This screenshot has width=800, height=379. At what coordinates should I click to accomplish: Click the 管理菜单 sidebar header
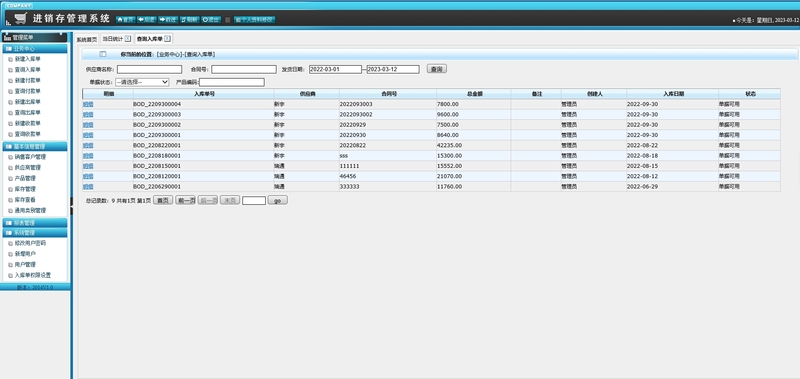(x=35, y=37)
